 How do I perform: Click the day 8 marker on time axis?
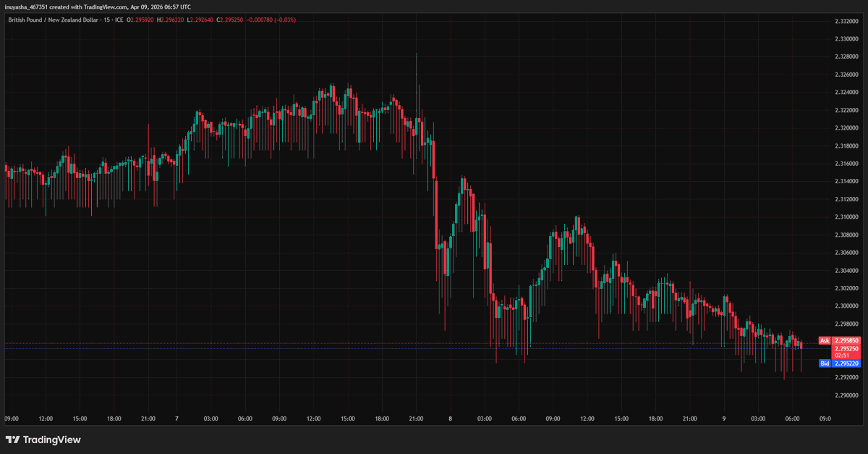450,419
